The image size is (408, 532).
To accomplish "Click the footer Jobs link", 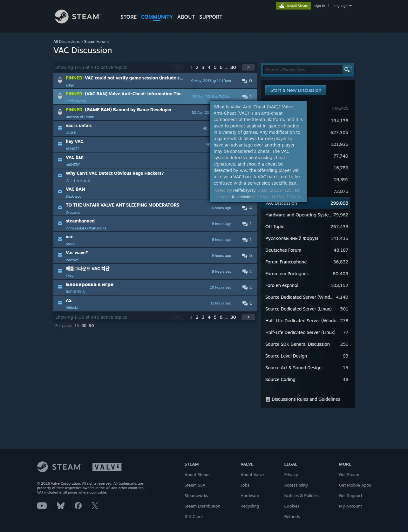I will (x=245, y=485).
